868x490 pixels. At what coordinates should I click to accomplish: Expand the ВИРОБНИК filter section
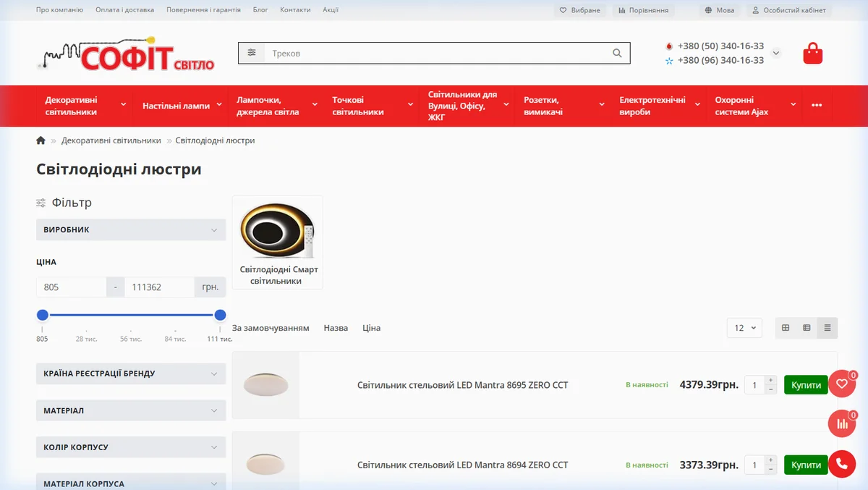click(x=131, y=230)
